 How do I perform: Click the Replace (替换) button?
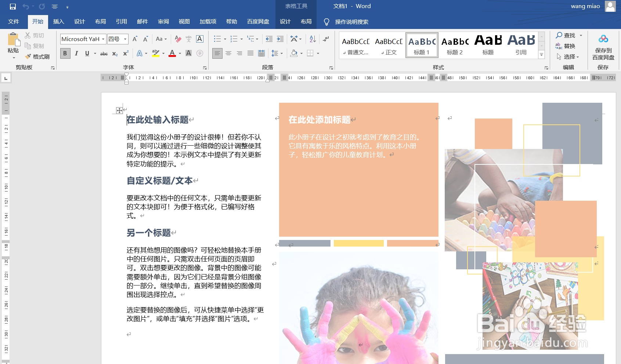coord(565,46)
